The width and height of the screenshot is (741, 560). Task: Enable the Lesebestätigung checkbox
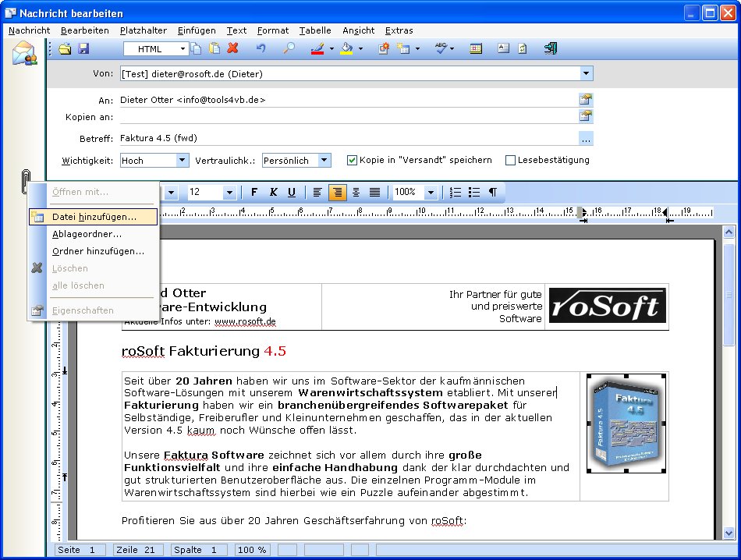coord(511,160)
